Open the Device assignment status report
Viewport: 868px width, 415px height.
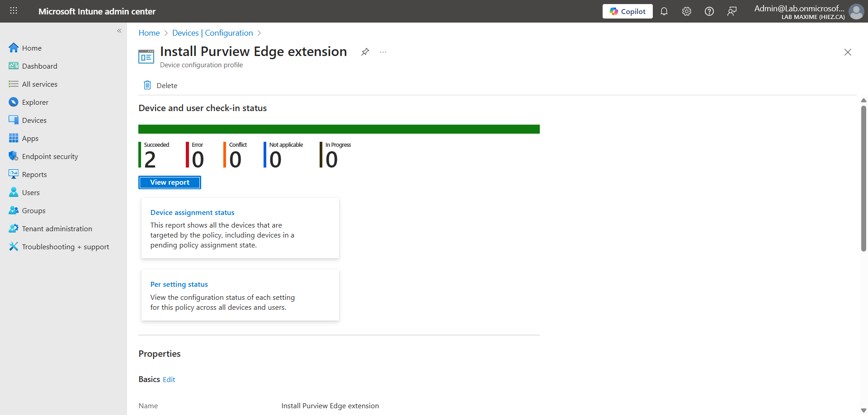point(192,213)
